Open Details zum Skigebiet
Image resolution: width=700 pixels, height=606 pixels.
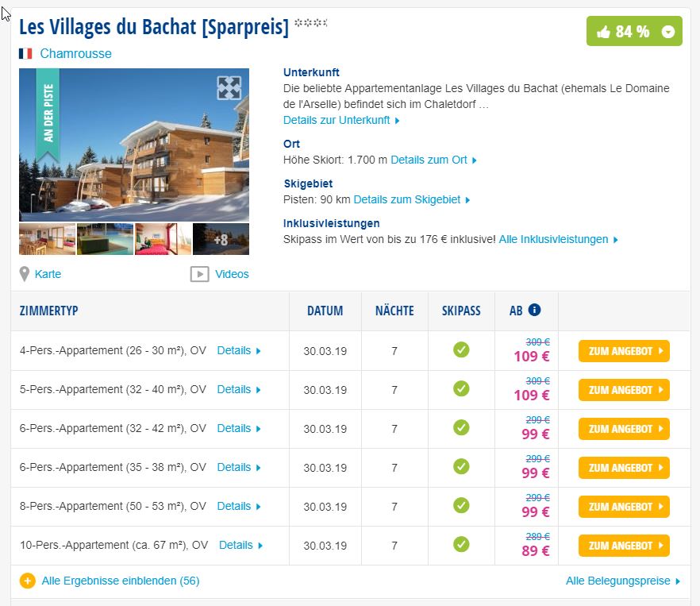tap(407, 199)
